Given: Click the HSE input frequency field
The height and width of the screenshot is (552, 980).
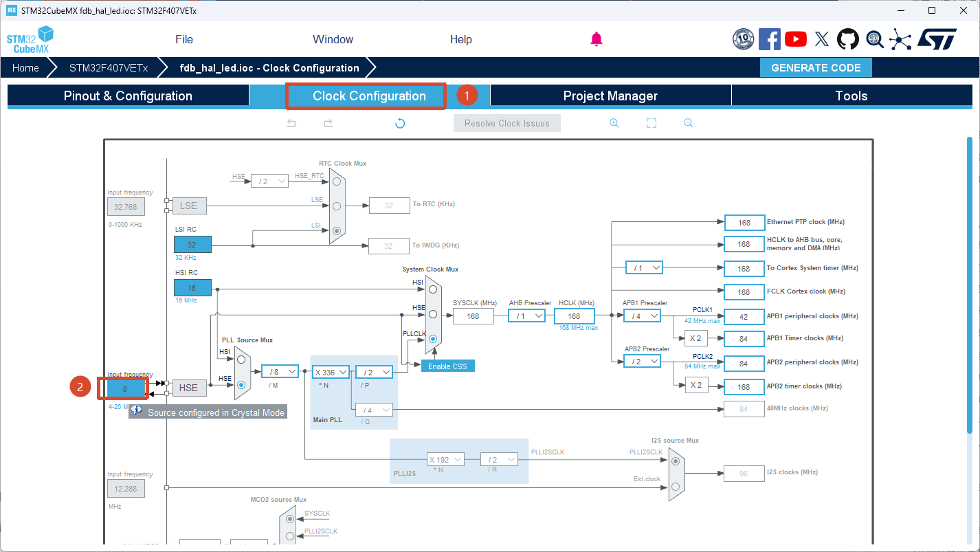Looking at the screenshot, I should click(x=125, y=388).
